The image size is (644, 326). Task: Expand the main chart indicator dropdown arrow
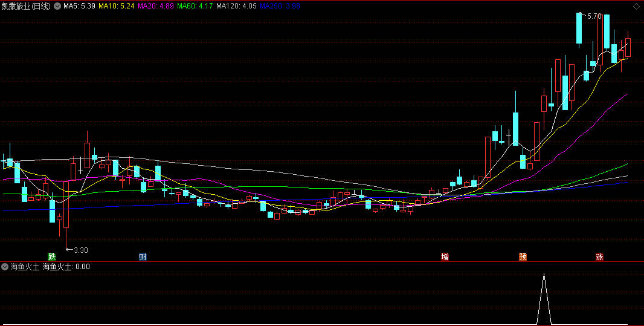57,6
